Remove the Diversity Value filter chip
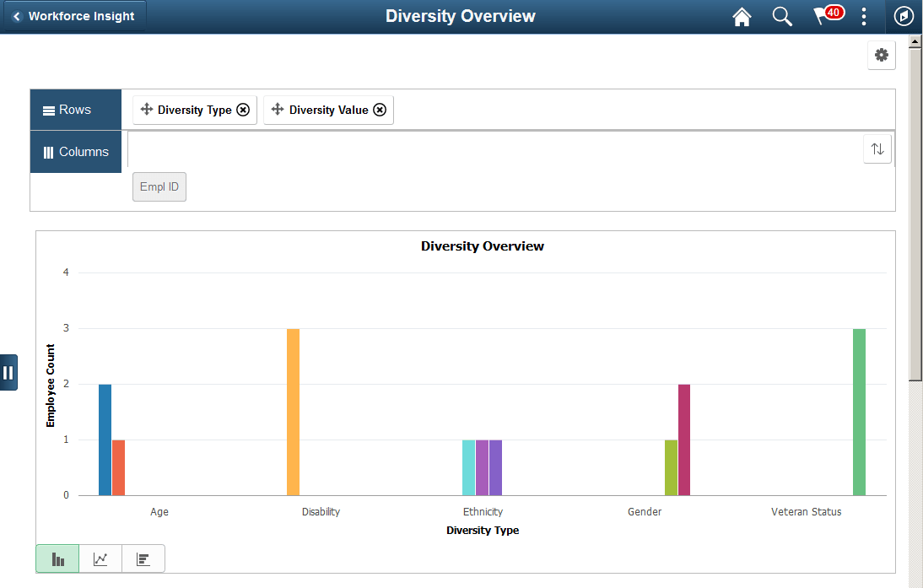 (x=380, y=110)
